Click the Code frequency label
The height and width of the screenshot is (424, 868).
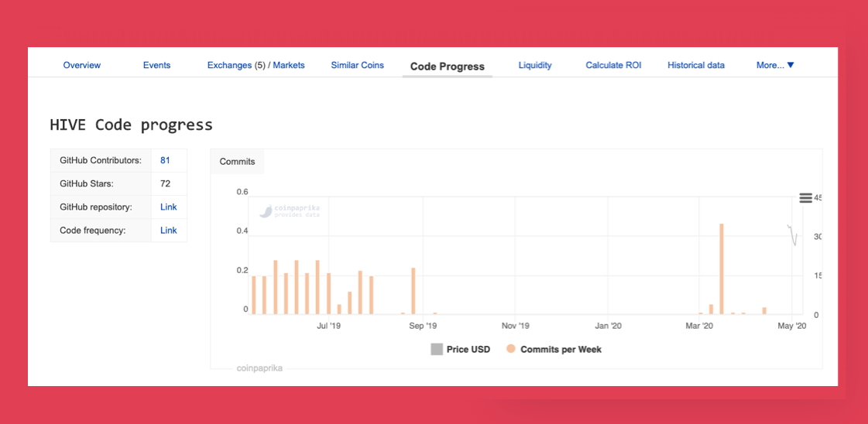pyautogui.click(x=93, y=230)
